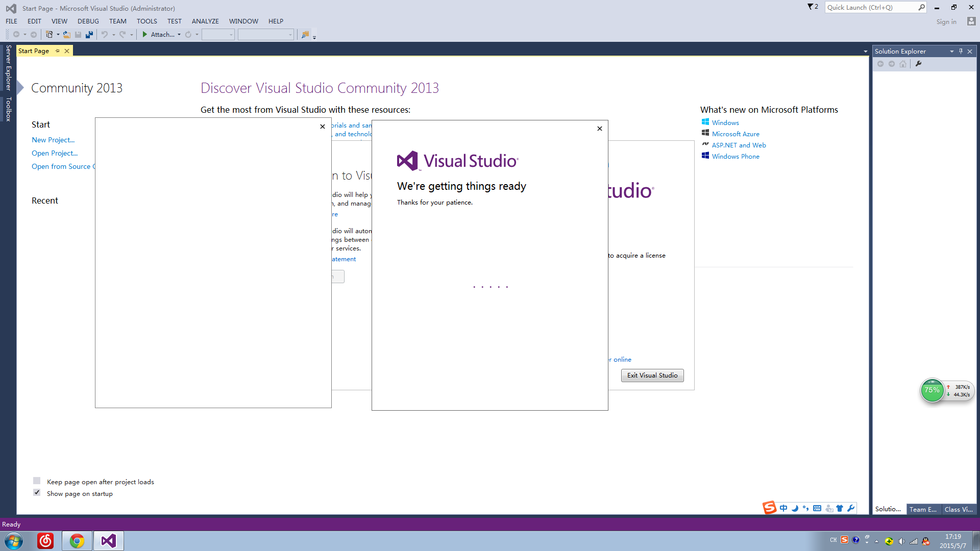Click the Quick Launch search field

pos(875,7)
